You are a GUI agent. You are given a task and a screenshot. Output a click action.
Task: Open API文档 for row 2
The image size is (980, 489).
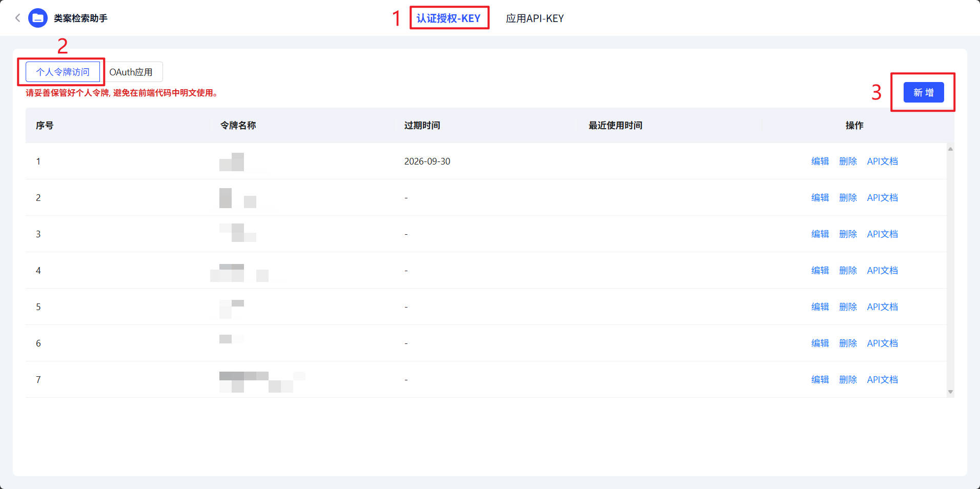[x=883, y=197]
